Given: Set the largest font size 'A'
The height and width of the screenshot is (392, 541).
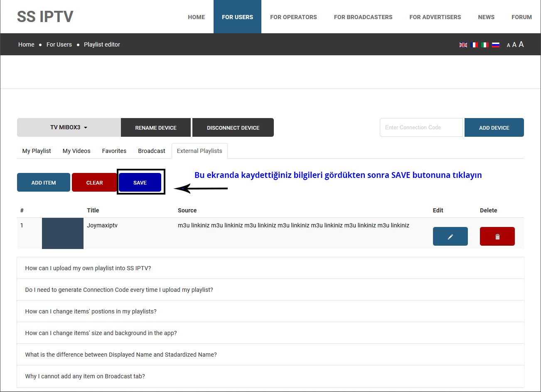Looking at the screenshot, I should click(521, 44).
